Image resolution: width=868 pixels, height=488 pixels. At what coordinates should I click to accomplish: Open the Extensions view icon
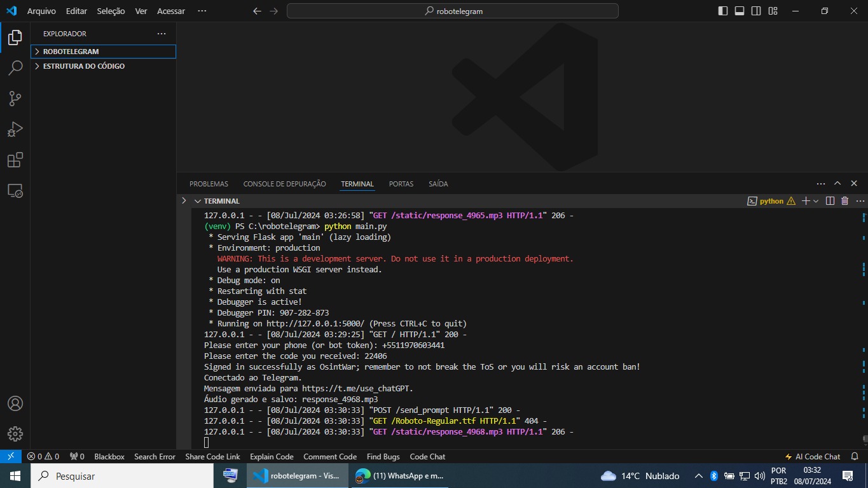click(15, 160)
